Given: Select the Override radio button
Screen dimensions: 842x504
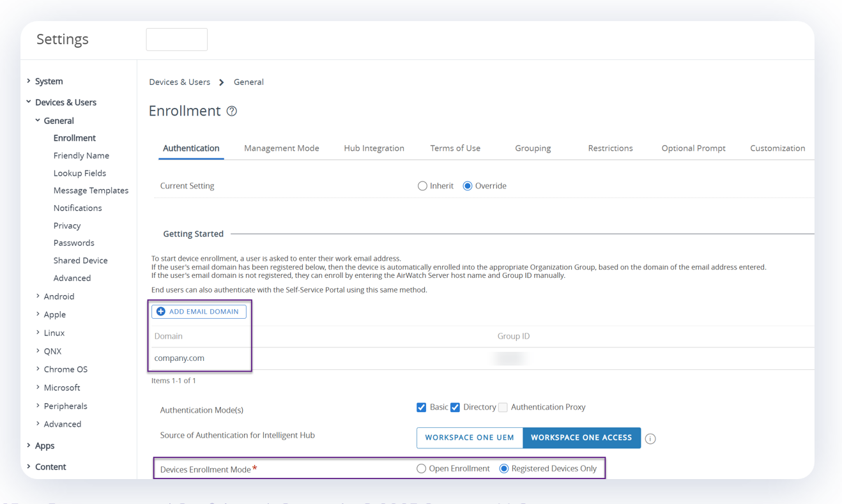Looking at the screenshot, I should pos(469,185).
